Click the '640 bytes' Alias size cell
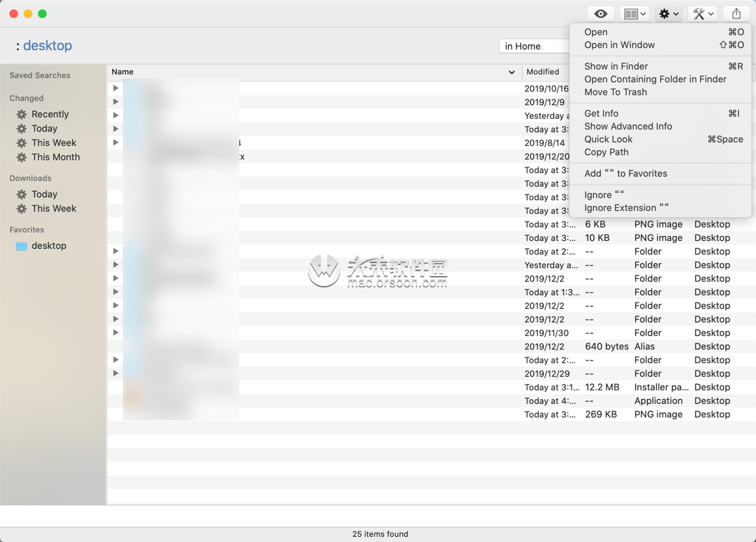The width and height of the screenshot is (756, 542). pyautogui.click(x=607, y=347)
